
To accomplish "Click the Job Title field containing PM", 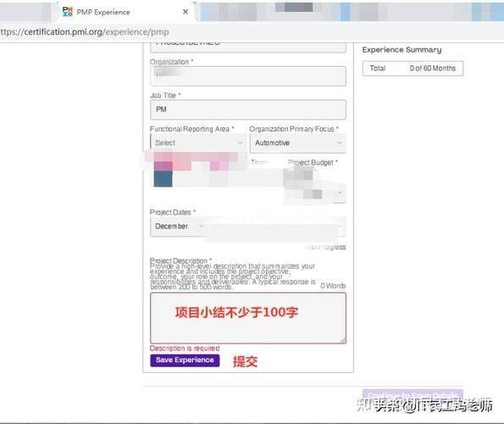I will [248, 109].
